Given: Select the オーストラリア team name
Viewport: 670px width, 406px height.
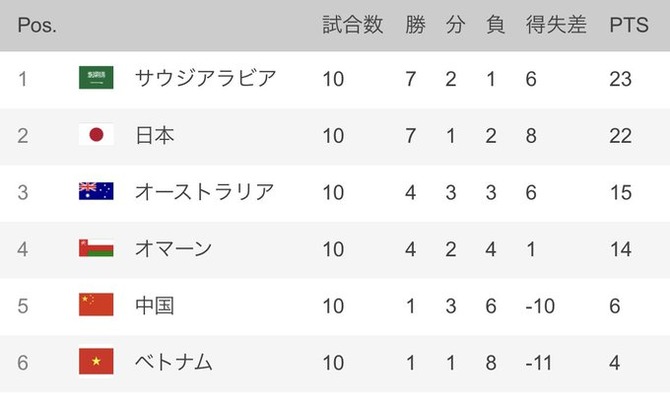Looking at the screenshot, I should point(204,191).
